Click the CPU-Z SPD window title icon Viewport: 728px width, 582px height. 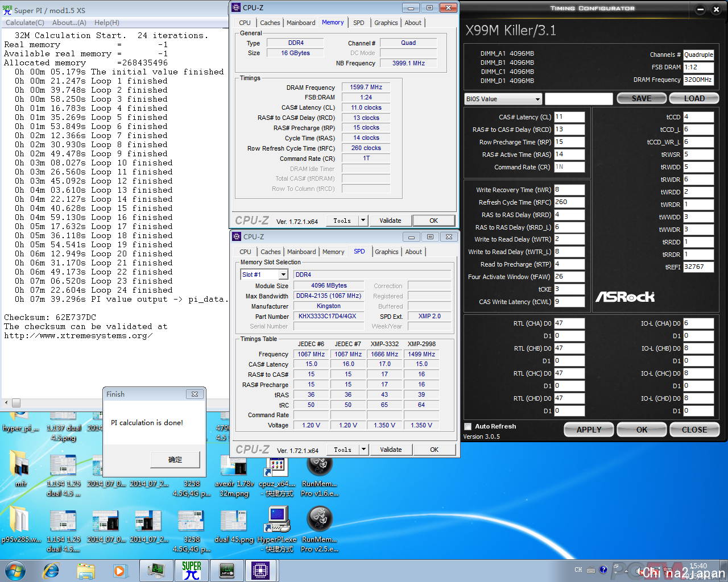pyautogui.click(x=237, y=236)
